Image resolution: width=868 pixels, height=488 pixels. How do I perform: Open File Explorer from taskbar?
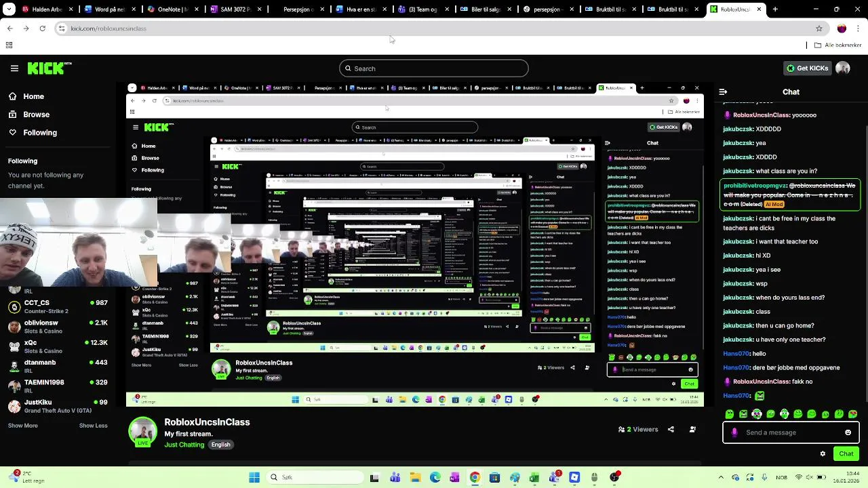pyautogui.click(x=415, y=477)
